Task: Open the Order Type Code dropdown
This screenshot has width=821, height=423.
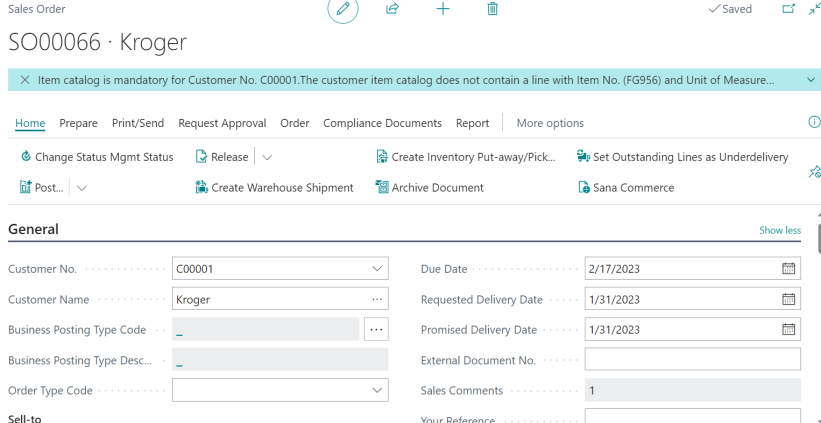Action: click(x=376, y=390)
